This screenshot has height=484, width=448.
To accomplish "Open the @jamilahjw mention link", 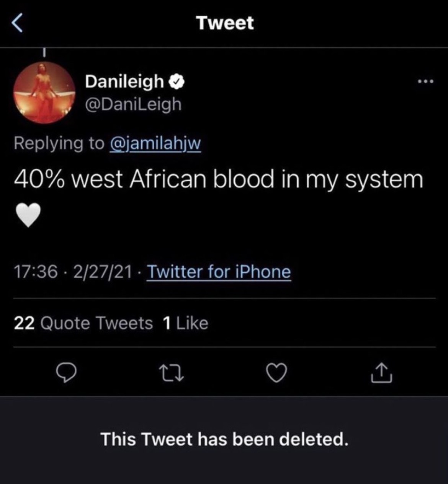I will click(155, 143).
